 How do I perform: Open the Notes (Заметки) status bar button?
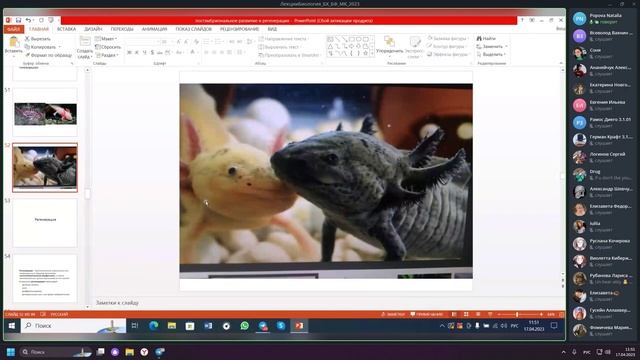(393, 314)
